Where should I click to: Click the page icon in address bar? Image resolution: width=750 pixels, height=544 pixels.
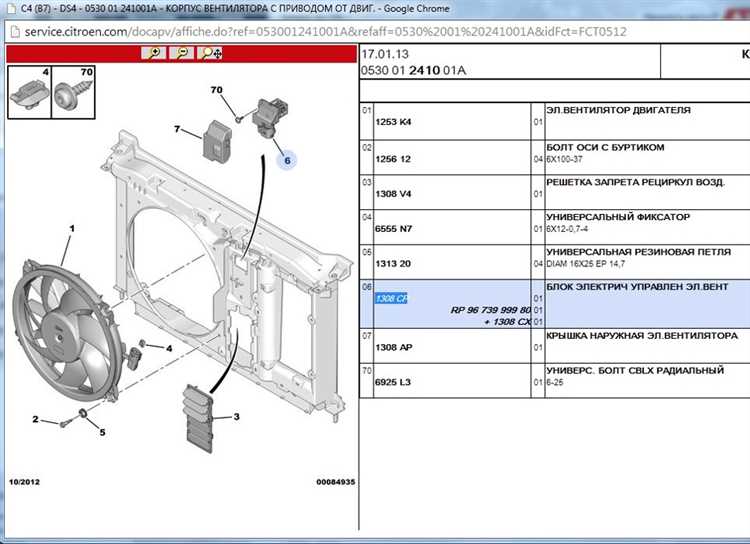pyautogui.click(x=15, y=33)
